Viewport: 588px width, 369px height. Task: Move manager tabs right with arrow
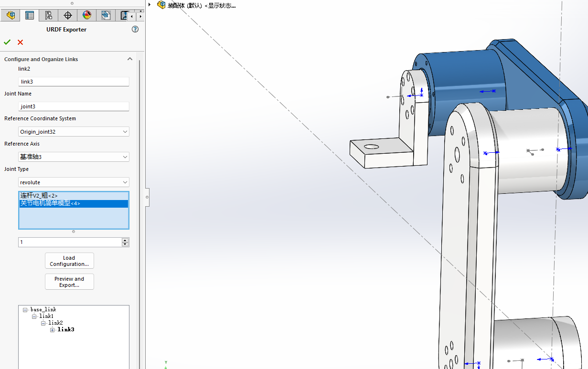point(140,16)
